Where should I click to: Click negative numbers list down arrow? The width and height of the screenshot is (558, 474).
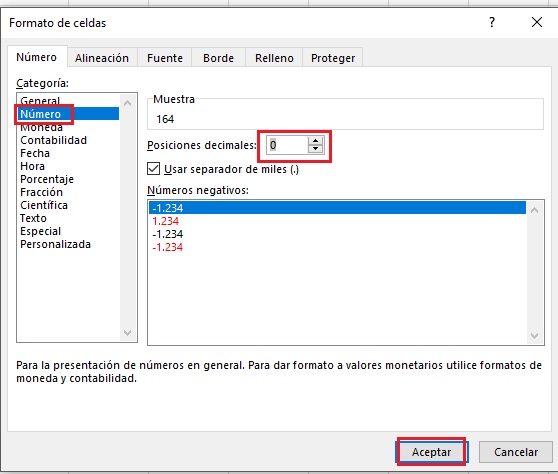(534, 336)
